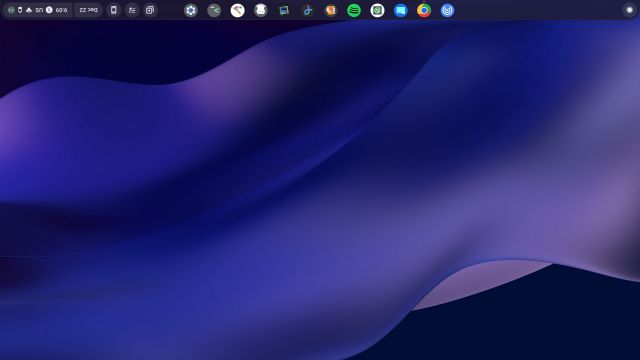Click the US keyboard layout indicator
The image size is (640, 360).
pyautogui.click(x=39, y=10)
